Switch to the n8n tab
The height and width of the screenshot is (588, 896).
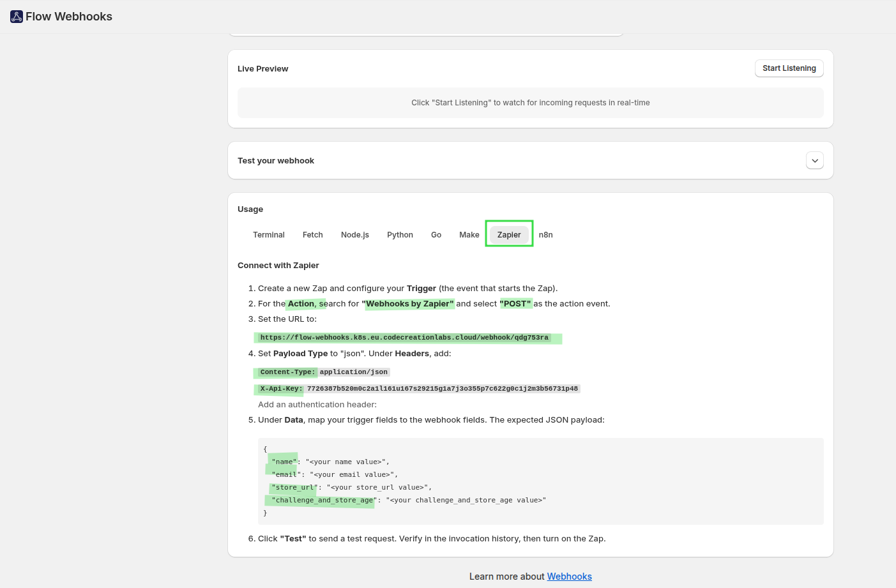click(x=545, y=235)
